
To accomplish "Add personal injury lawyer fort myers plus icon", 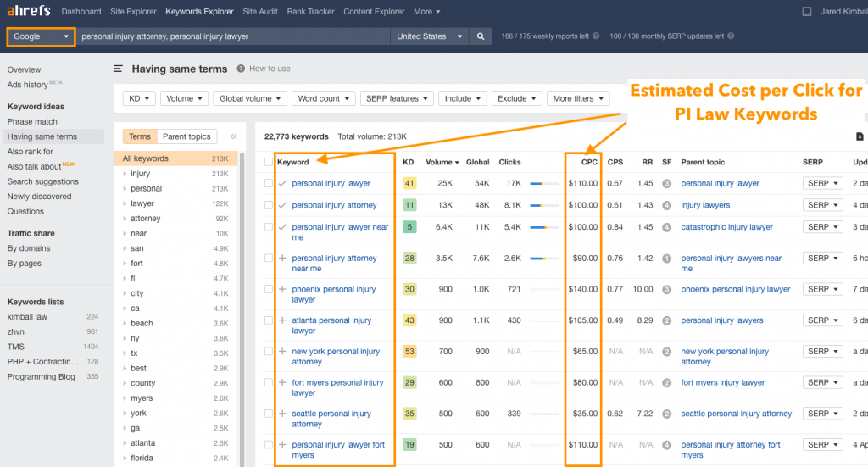I will pyautogui.click(x=282, y=444).
